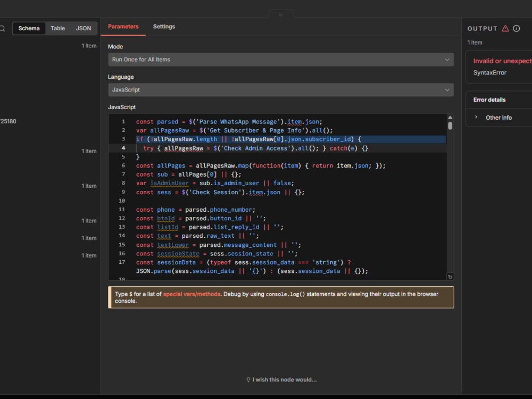The height and width of the screenshot is (399, 532).
Task: Expand the Other info section
Action: pyautogui.click(x=498, y=118)
